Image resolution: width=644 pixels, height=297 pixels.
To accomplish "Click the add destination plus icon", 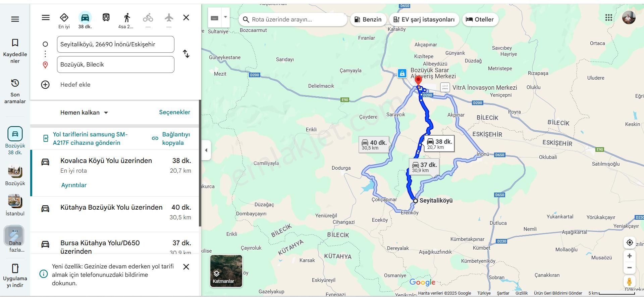I will pos(45,85).
